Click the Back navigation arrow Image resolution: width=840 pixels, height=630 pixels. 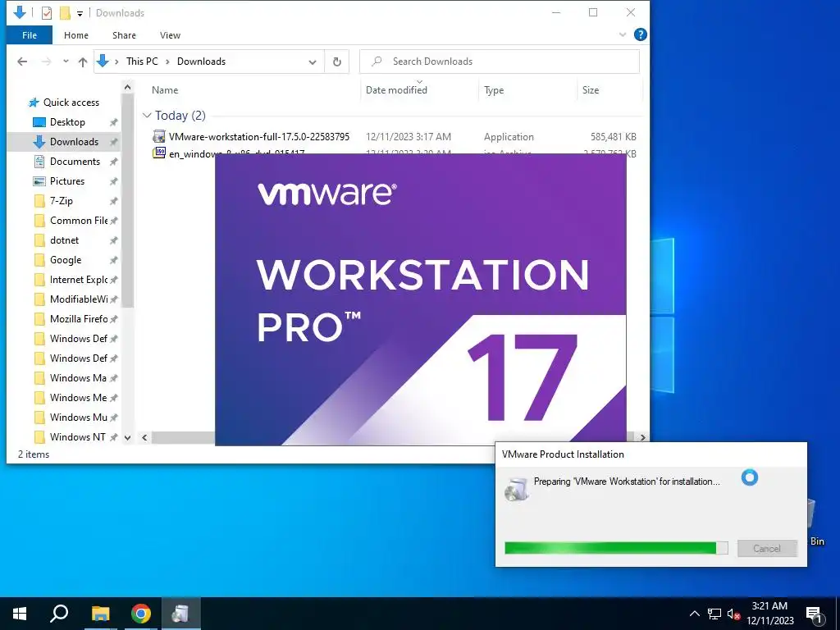pyautogui.click(x=22, y=62)
